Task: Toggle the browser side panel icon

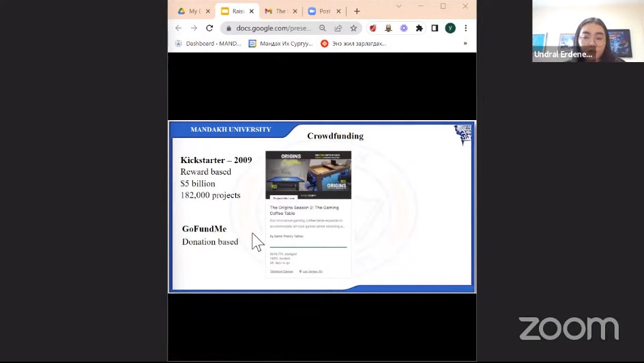Action: click(x=435, y=28)
